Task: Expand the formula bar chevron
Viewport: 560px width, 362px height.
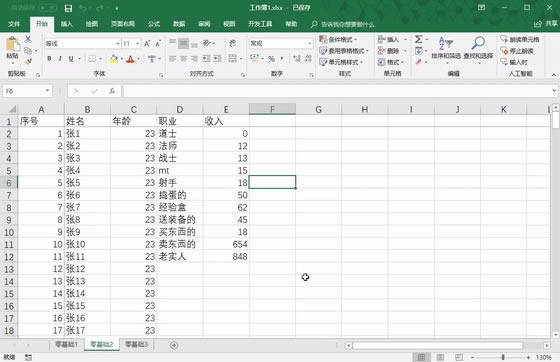Action: (x=554, y=91)
